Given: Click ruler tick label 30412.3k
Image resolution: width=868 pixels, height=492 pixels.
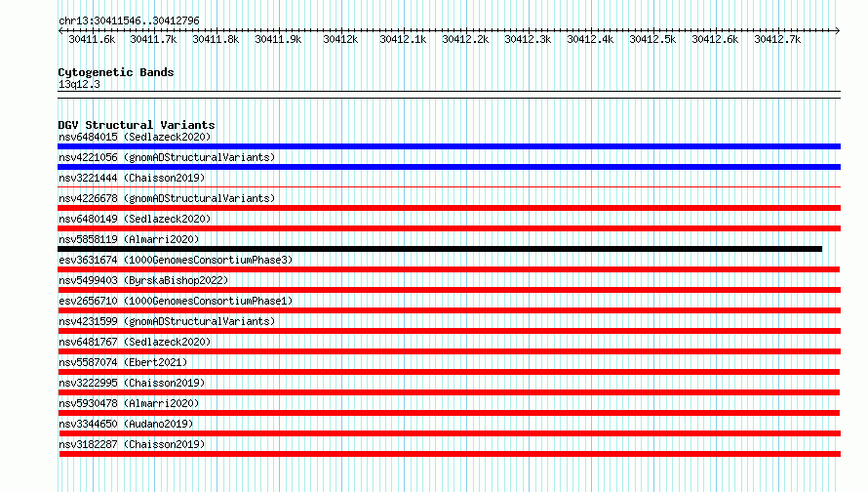Looking at the screenshot, I should point(528,39).
